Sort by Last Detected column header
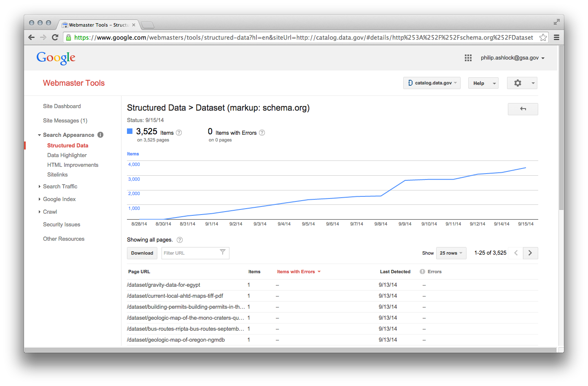 395,272
